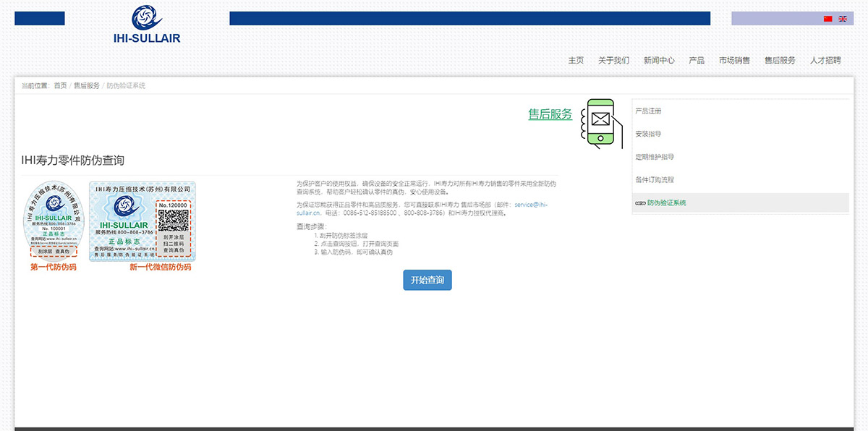Click the step text 点击查询按钮, 打开查询页面

point(359,244)
